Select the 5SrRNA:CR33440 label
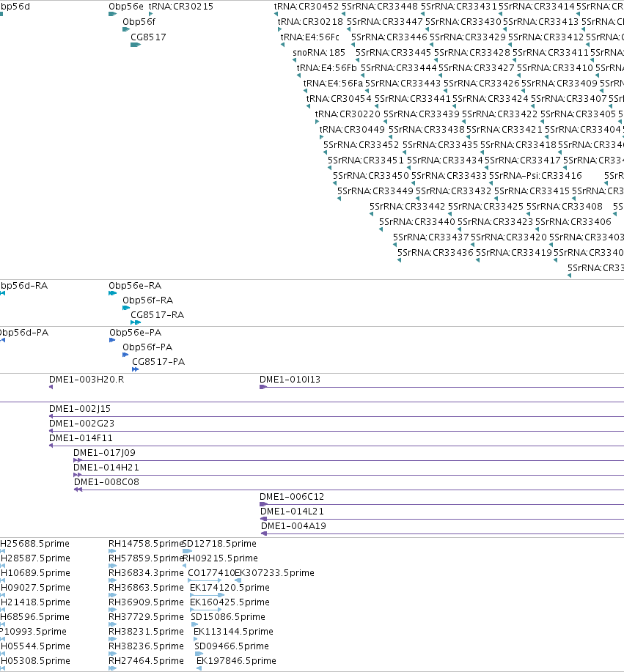624x672 pixels. 417,222
